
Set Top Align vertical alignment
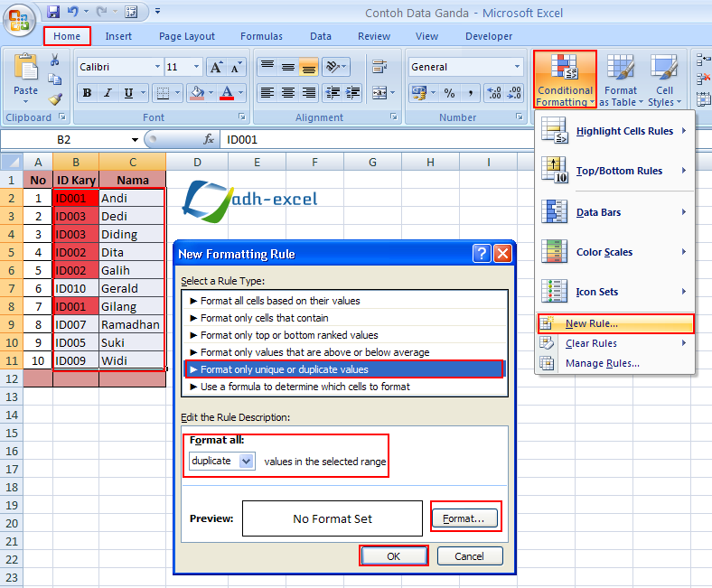(x=267, y=67)
